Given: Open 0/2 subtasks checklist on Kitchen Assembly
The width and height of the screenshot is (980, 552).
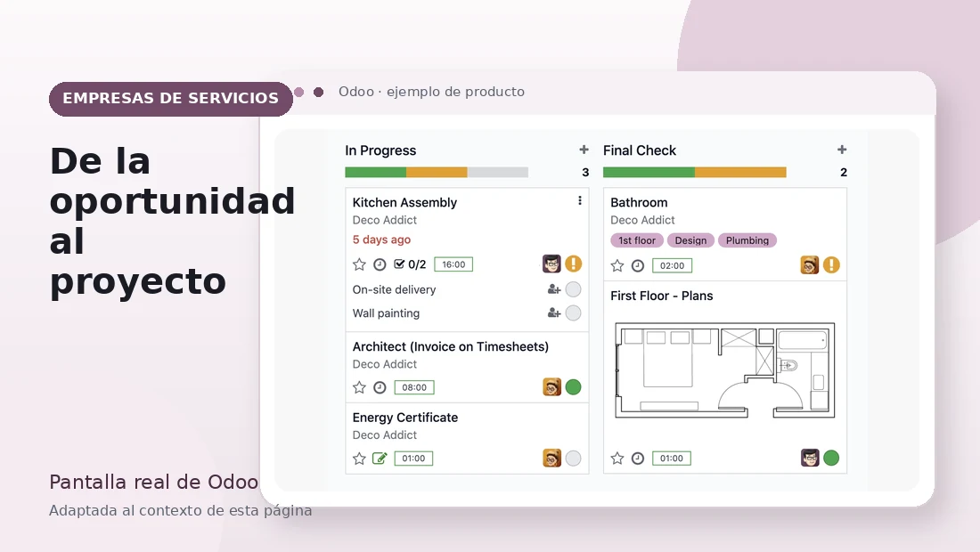Looking at the screenshot, I should pyautogui.click(x=410, y=264).
